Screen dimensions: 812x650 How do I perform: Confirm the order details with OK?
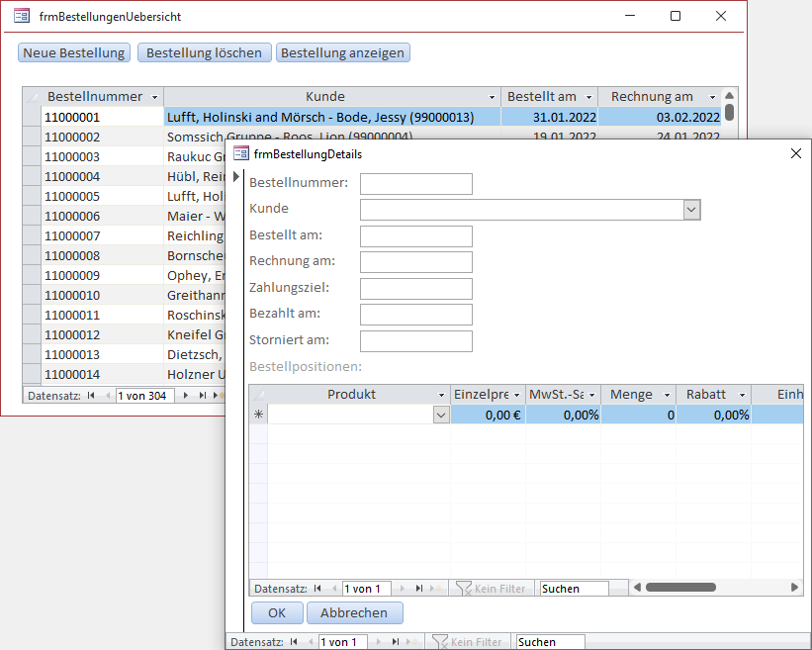[x=277, y=613]
